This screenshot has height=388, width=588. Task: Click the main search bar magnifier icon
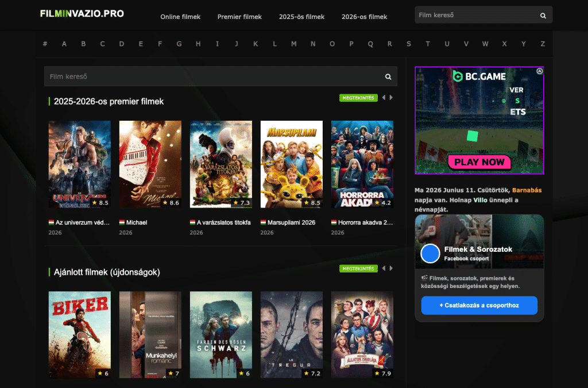pyautogui.click(x=388, y=76)
